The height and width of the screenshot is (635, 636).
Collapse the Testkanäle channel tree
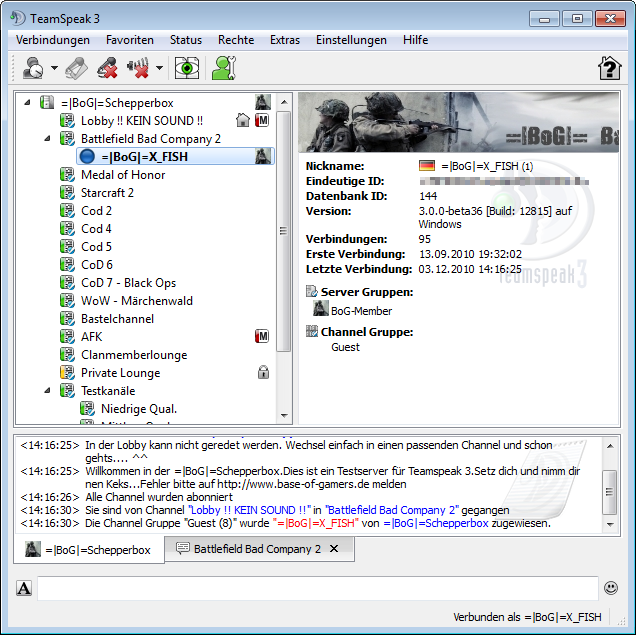pos(47,391)
